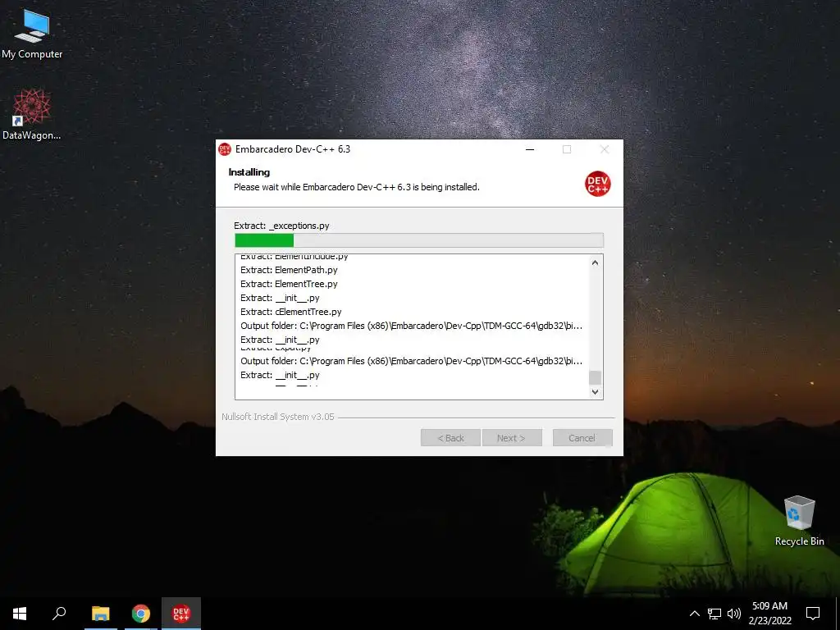Open the My Computer desktop icon
The image size is (840, 630).
[x=32, y=34]
